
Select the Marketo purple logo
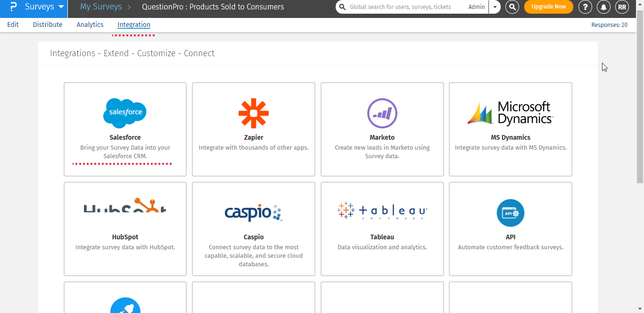(x=382, y=114)
